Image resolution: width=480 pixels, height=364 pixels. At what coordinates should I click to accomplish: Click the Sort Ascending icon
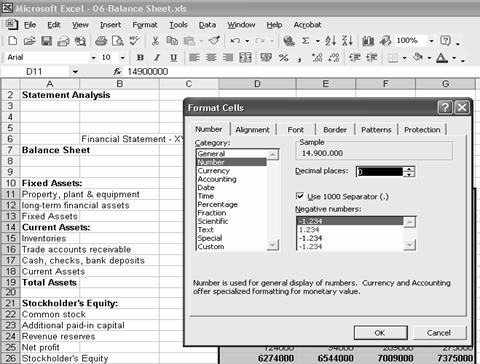330,41
